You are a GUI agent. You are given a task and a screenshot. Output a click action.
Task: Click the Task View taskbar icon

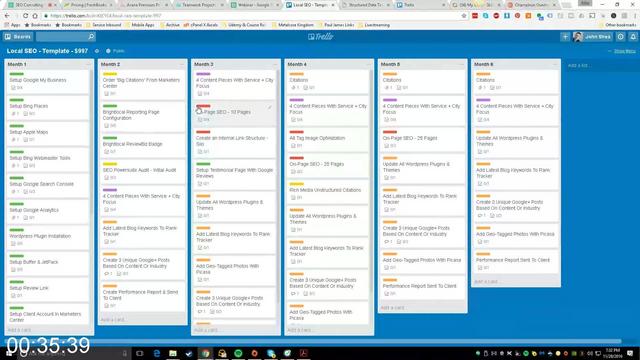140,353
